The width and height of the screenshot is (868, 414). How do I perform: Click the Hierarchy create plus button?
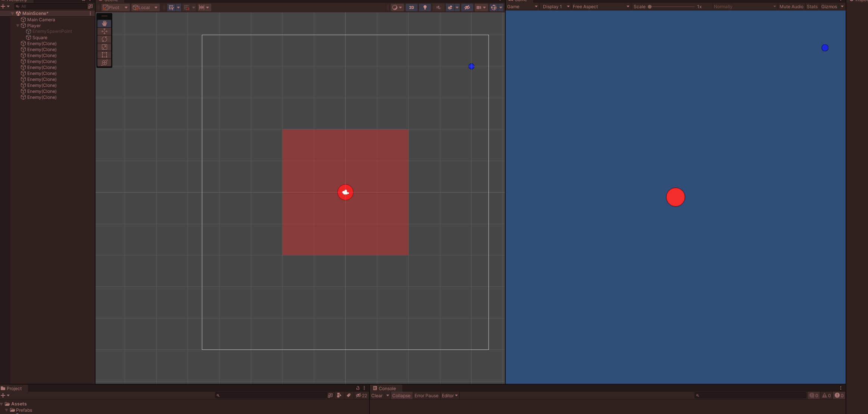point(3,6)
